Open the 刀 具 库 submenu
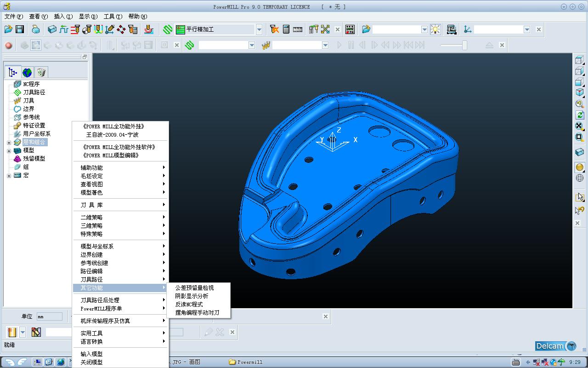This screenshot has width=588, height=368. click(121, 205)
